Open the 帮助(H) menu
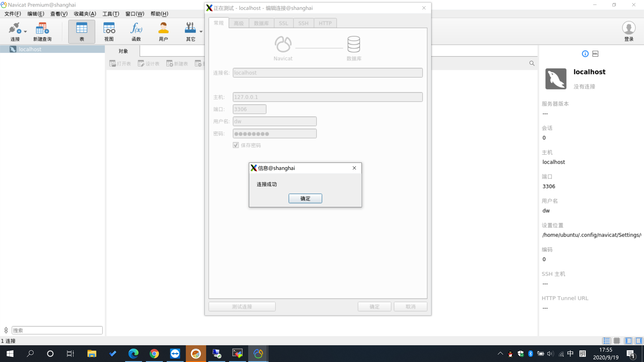This screenshot has width=644, height=362. (x=159, y=14)
